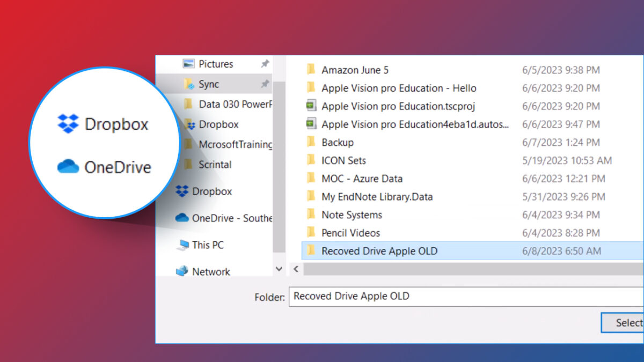The width and height of the screenshot is (644, 362).
Task: Click the pin icon beside Pictures
Action: (x=265, y=64)
